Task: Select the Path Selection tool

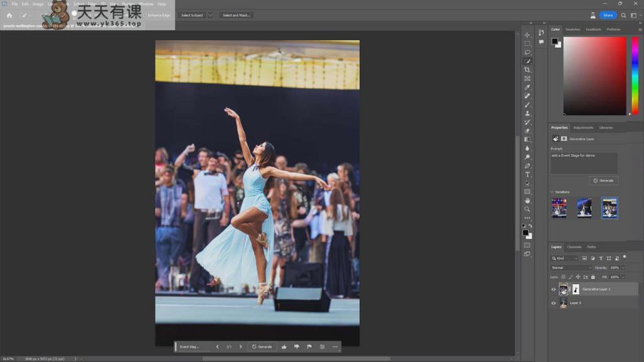Action: [528, 184]
